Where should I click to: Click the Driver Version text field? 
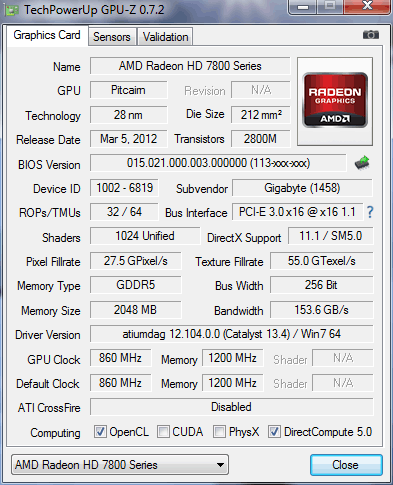[232, 334]
